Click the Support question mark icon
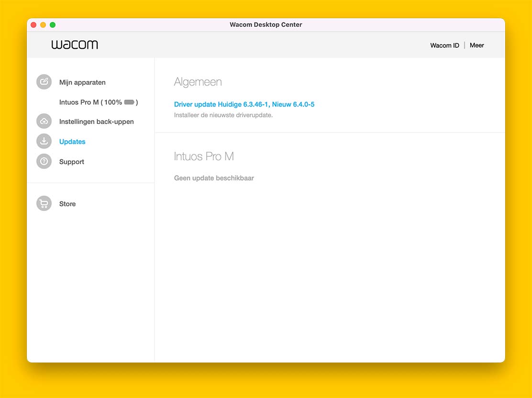This screenshot has width=532, height=398. (x=44, y=162)
